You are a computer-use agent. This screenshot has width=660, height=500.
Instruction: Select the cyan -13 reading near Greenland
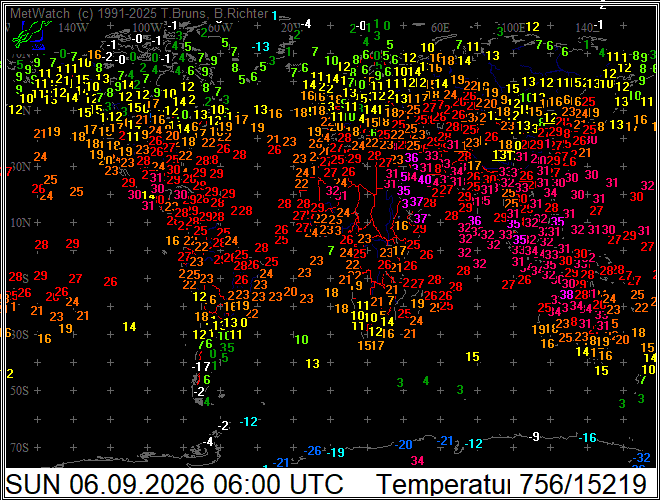[261, 46]
